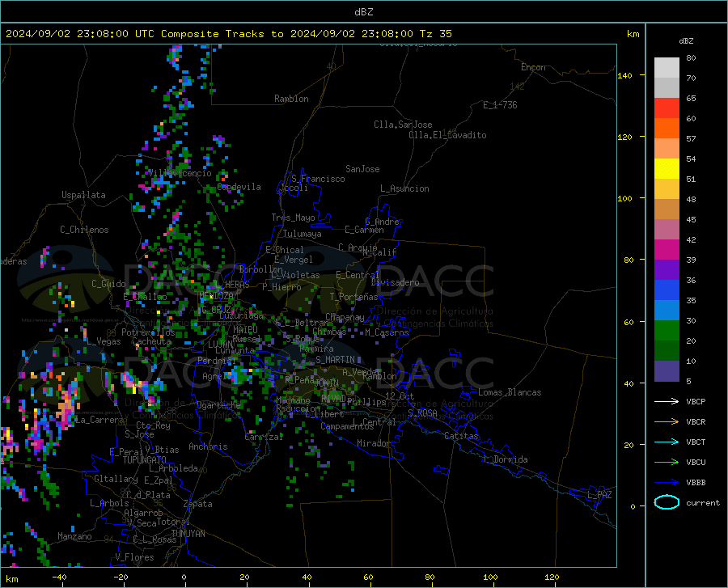Screen dimensions: 728x588
Task: Click the 'MENDOZA' city label on the map
Action: pos(216,296)
